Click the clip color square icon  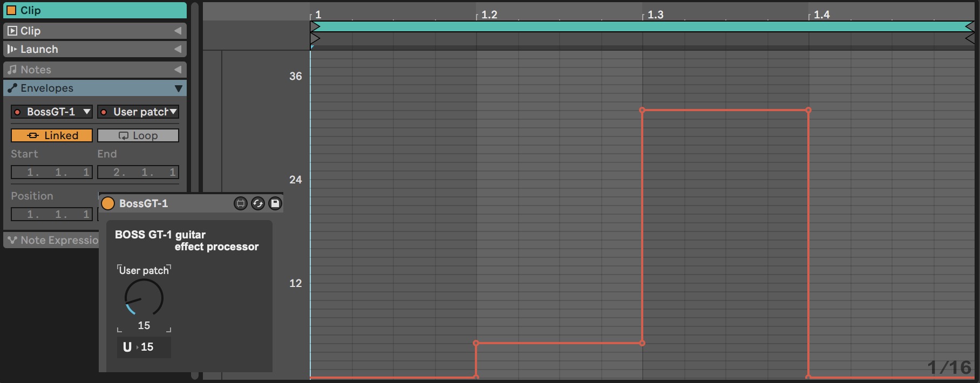(x=11, y=10)
